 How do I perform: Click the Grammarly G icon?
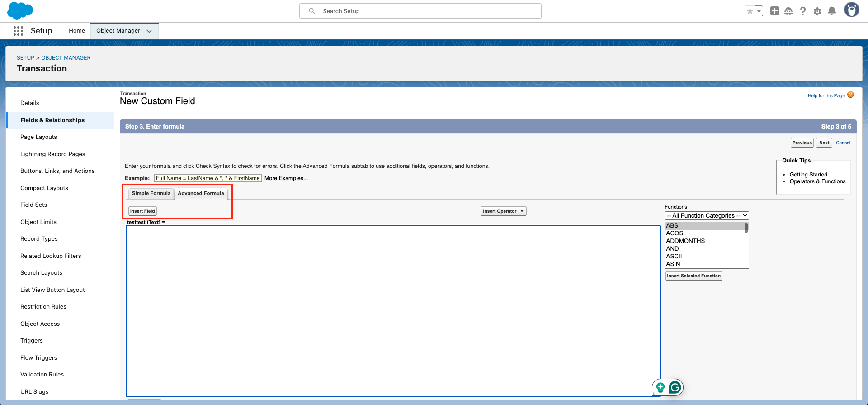point(675,387)
